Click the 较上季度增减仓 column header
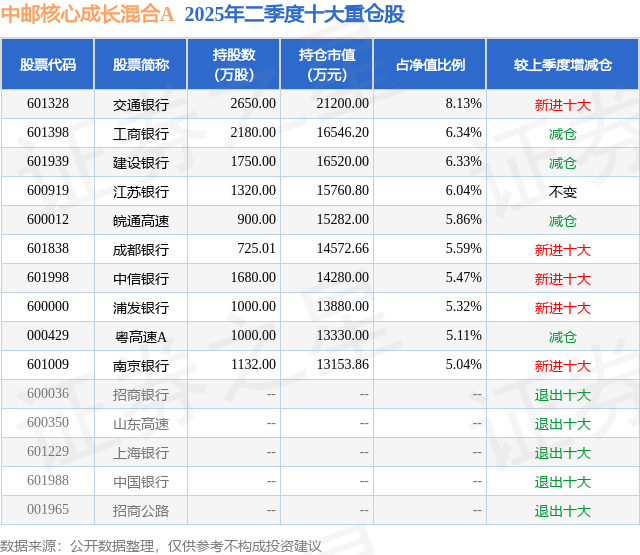Viewport: 640px width, 555px height. [x=563, y=64]
